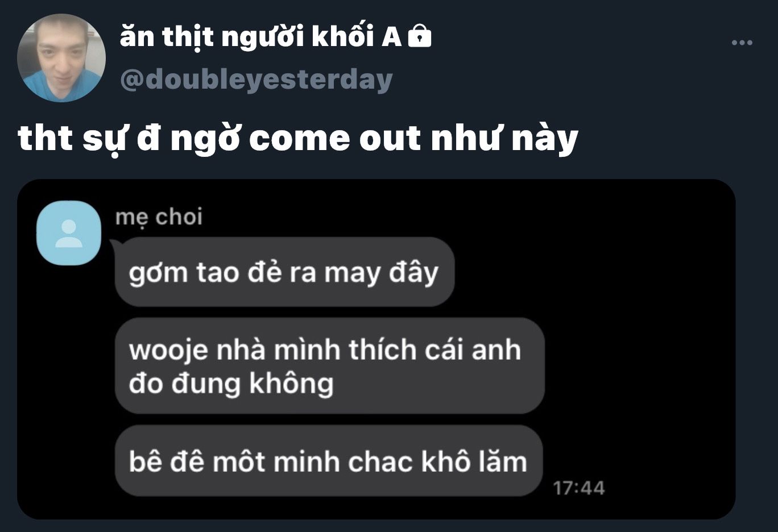
Task: Open the embedded chat screenshot image
Action: pos(376,349)
